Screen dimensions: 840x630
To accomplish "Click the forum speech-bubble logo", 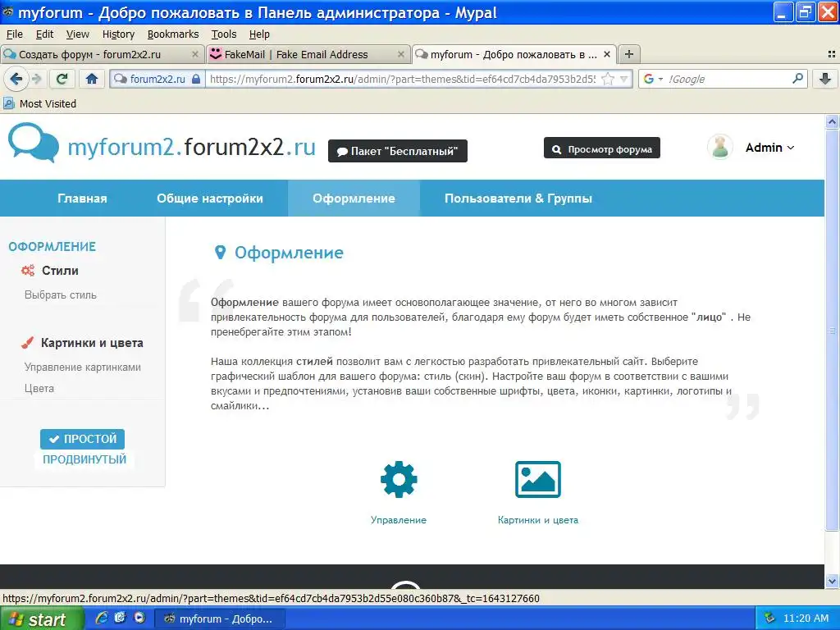I will [33, 143].
